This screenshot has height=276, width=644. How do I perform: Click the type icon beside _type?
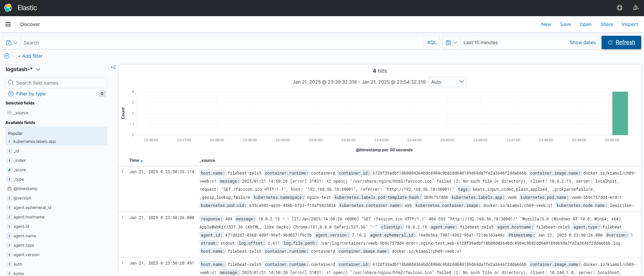(x=9, y=179)
